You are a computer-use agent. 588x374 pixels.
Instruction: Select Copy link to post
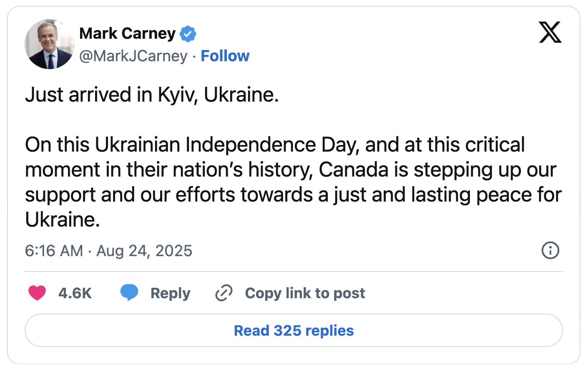click(305, 293)
